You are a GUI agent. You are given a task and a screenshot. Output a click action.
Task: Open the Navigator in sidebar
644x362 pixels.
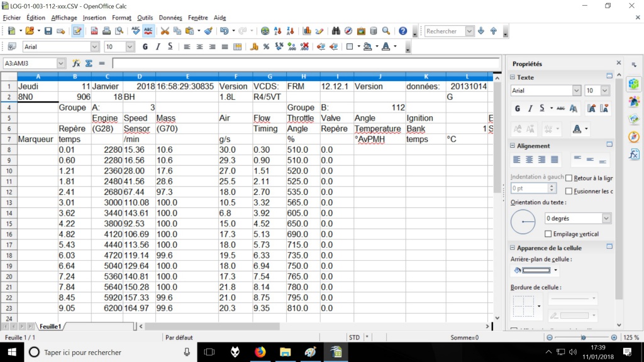point(633,136)
